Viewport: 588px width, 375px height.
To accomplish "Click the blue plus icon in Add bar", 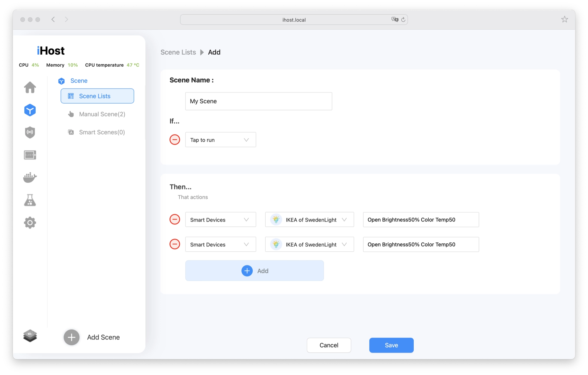I will (247, 270).
